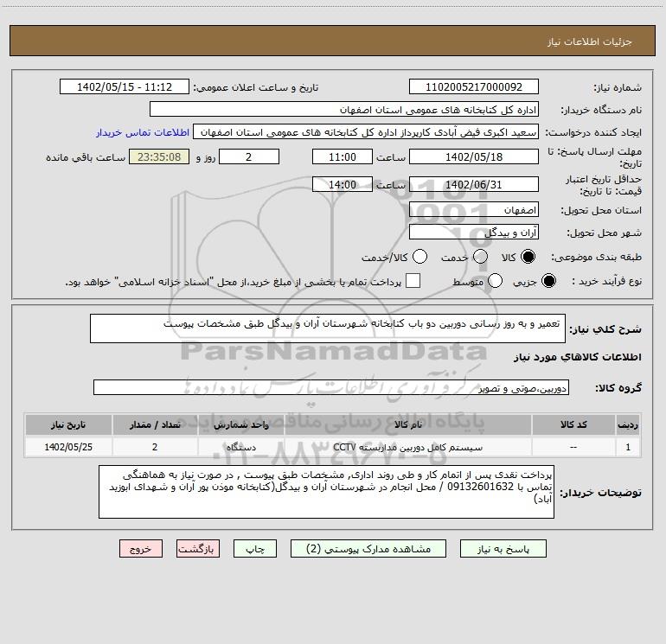
Task: Click the buyer notes text area
Action: click(326, 492)
